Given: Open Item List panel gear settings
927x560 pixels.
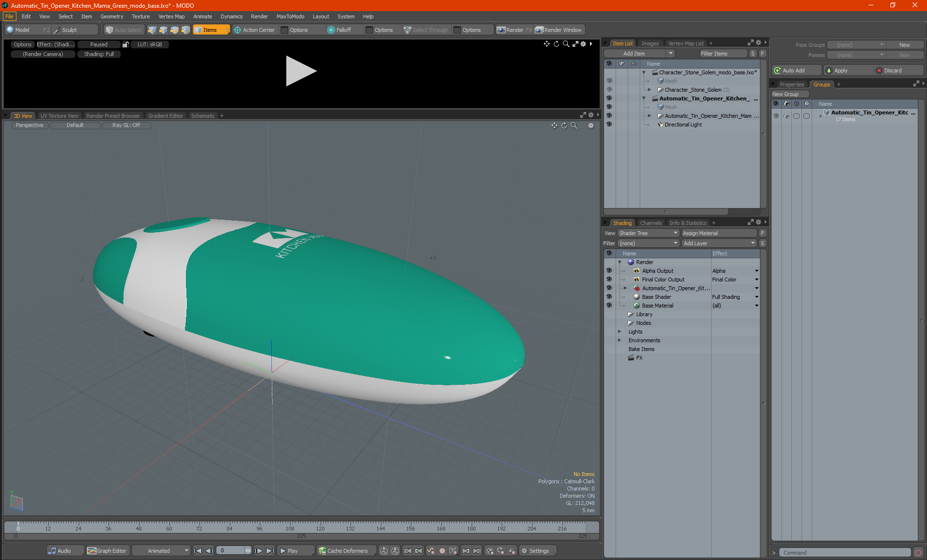Looking at the screenshot, I should 758,43.
